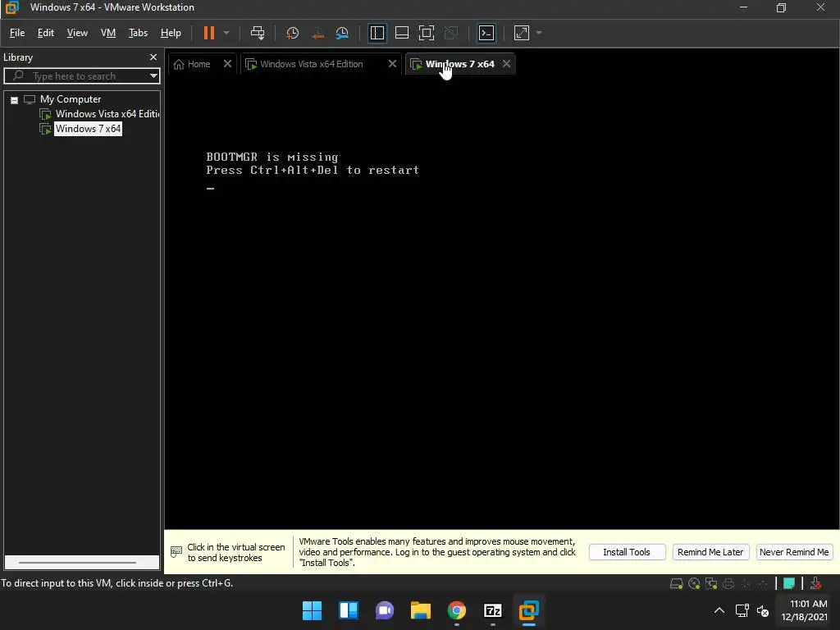Open the VM menu
The width and height of the screenshot is (840, 630).
[108, 33]
